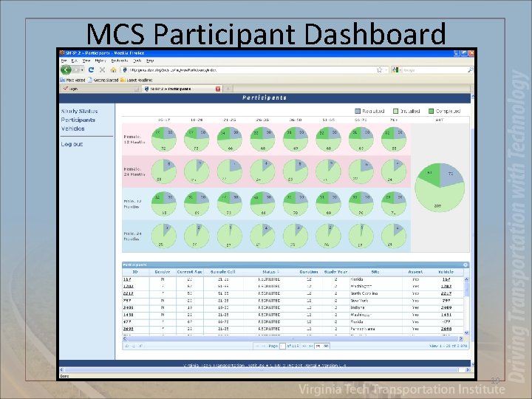Open the Help menu
Screen dimensions: 532x399
pos(150,61)
